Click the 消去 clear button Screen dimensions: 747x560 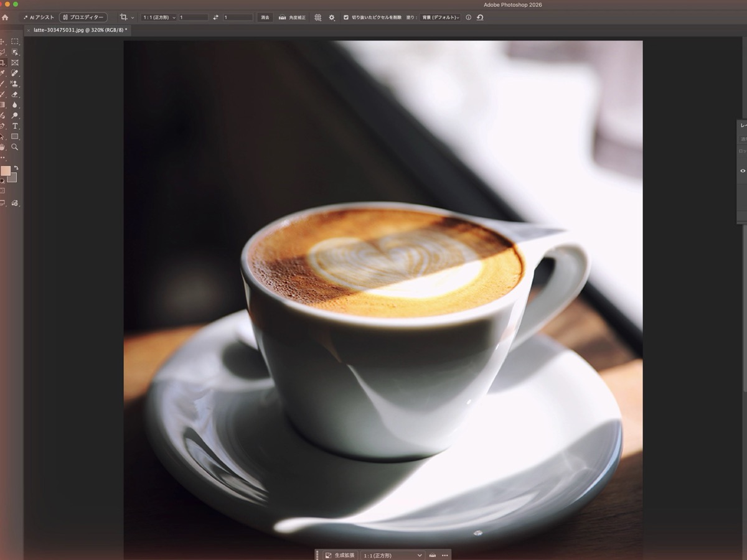click(265, 17)
